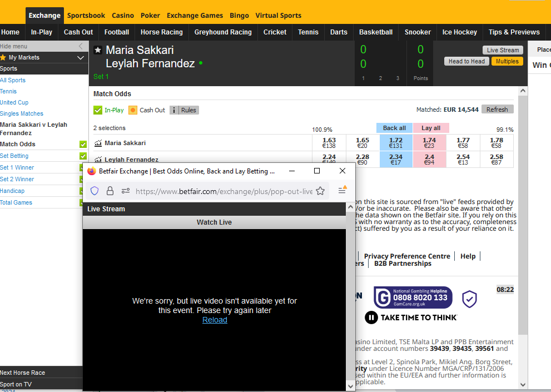The image size is (551, 392).
Task: Click the Take Time To Think pause logo
Action: (x=411, y=317)
